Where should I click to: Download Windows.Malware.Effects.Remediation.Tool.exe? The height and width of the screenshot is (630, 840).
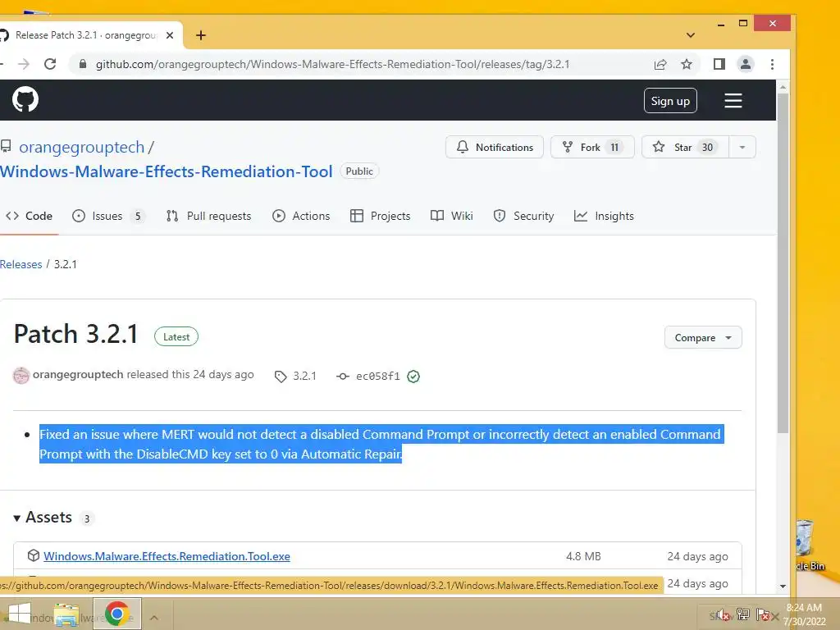pyautogui.click(x=167, y=556)
